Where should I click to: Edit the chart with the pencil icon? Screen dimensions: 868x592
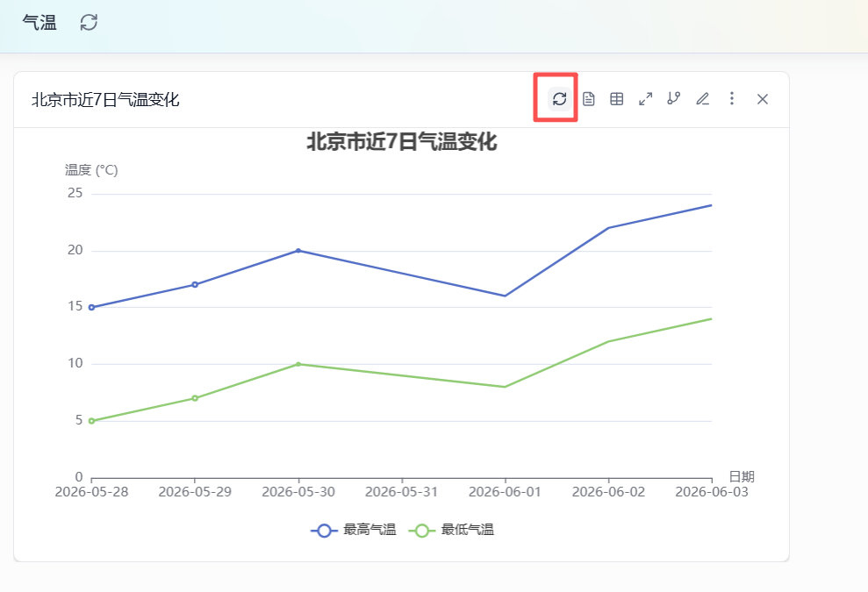[703, 99]
